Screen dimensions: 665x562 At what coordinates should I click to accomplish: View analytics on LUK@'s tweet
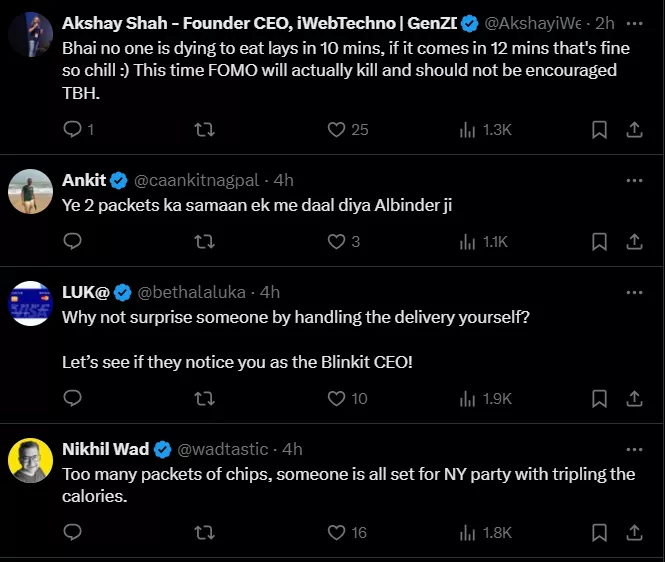coord(467,398)
